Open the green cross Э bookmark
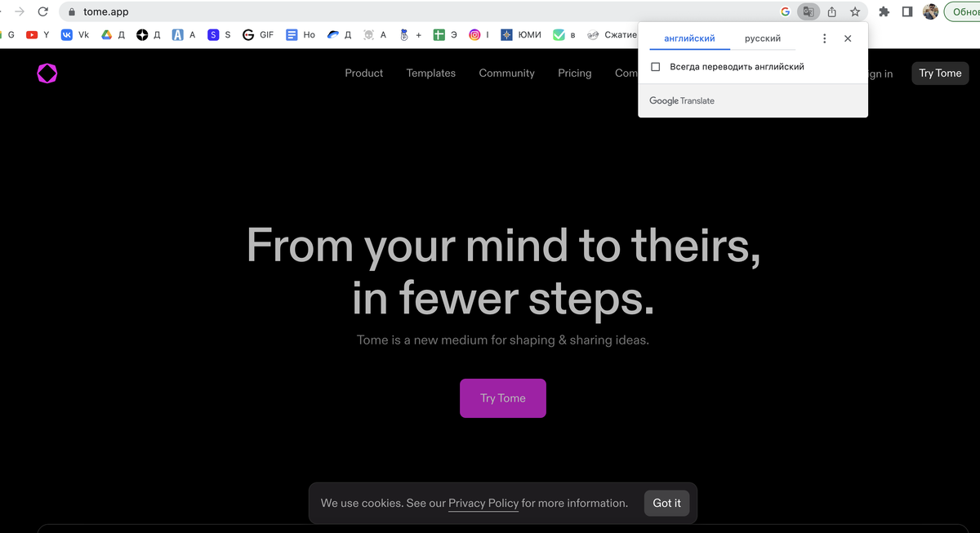This screenshot has height=533, width=980. pos(445,35)
